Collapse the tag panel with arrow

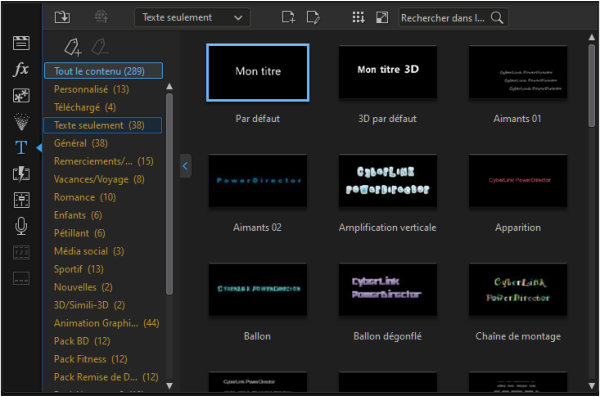pyautogui.click(x=185, y=166)
